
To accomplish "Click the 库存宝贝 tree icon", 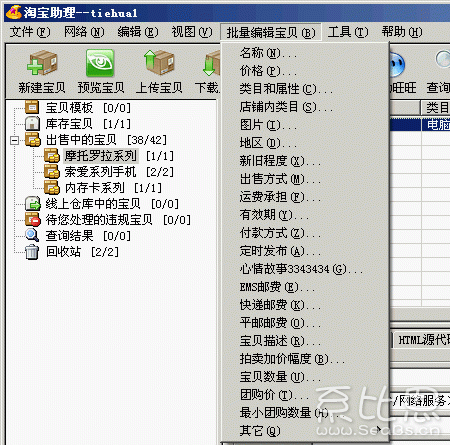I will point(32,123).
